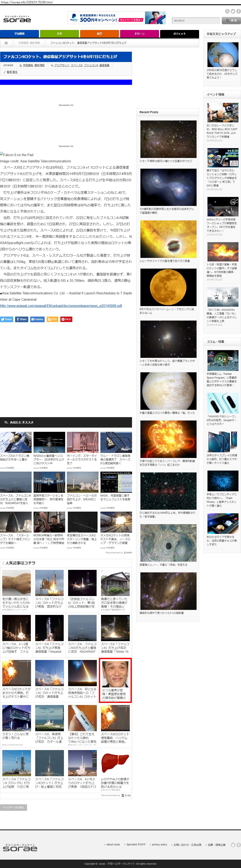Click the home icon in the breadcrumb
The height and width of the screenshot is (868, 241).
coord(6,43)
